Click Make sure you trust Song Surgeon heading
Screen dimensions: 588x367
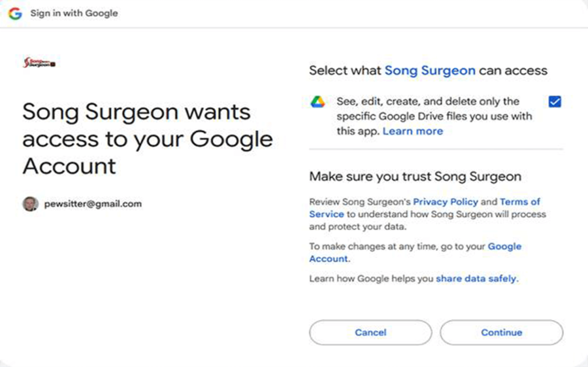415,176
